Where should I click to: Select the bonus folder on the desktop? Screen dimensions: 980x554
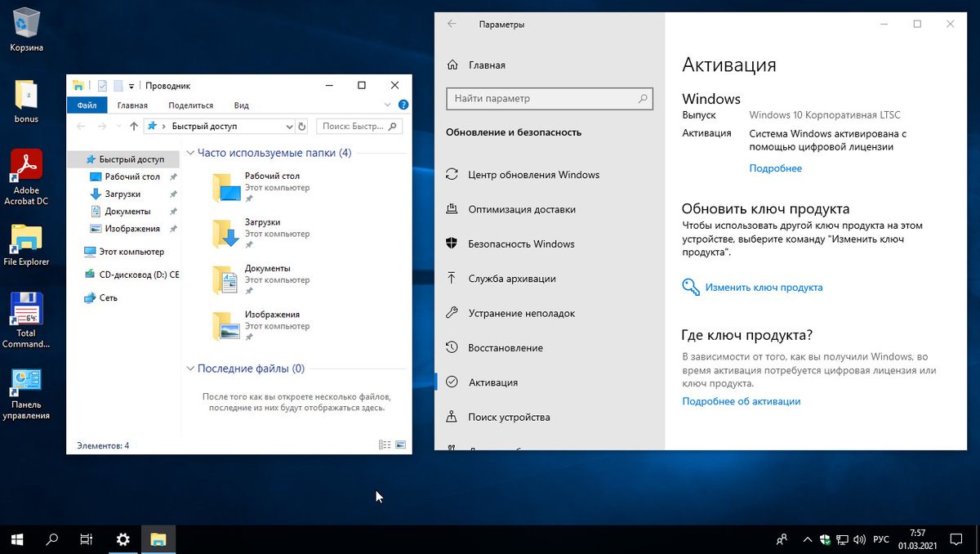pos(26,102)
